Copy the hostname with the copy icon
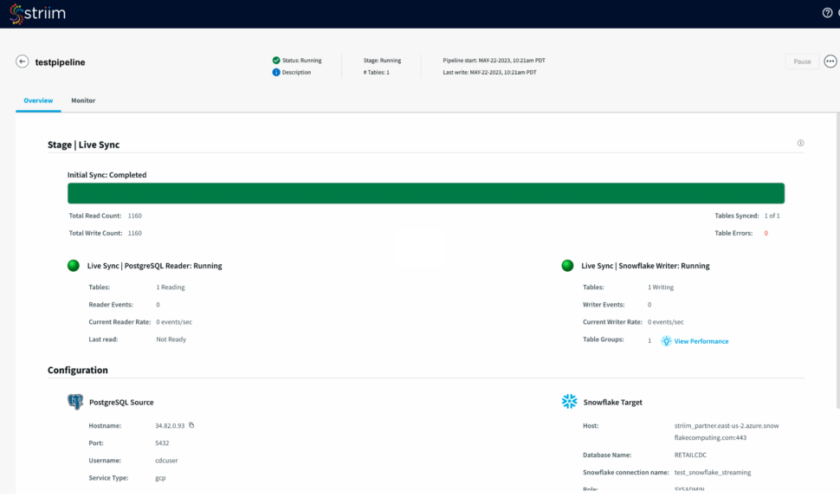840x504 pixels. point(191,425)
